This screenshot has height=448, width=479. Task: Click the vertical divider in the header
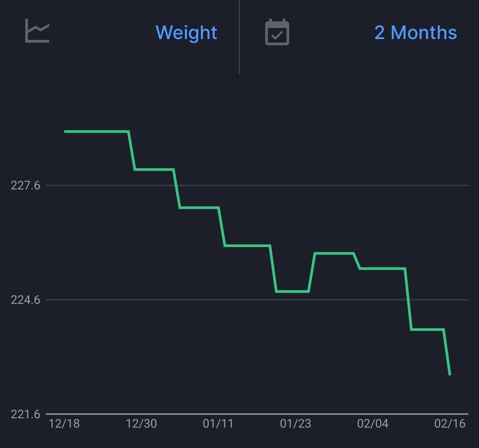coord(239,37)
